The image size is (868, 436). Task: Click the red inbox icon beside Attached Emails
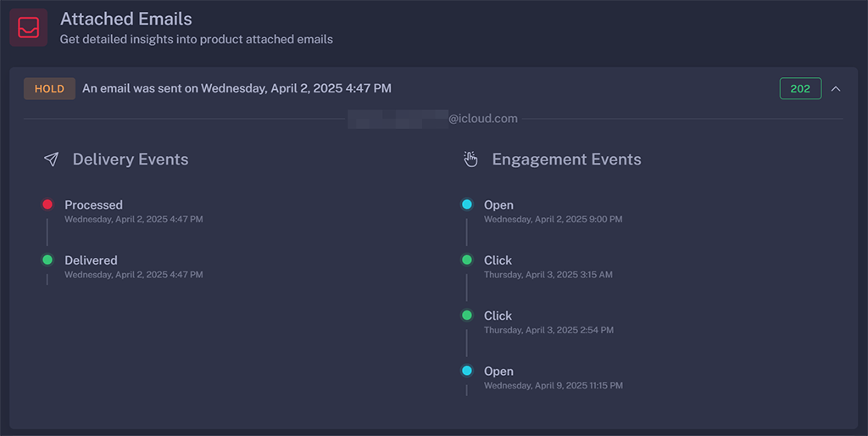tap(28, 27)
